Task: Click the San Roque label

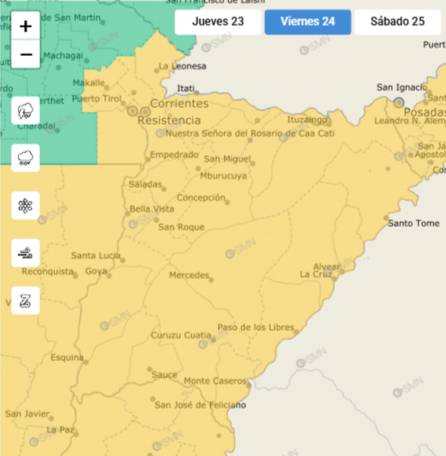Action: tap(181, 227)
